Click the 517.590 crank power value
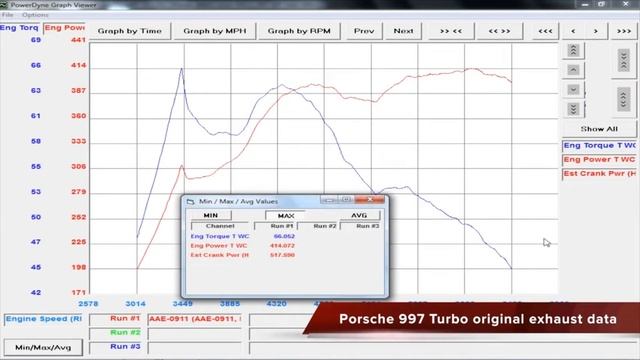Viewport: 640px width, 360px height. (x=282, y=255)
